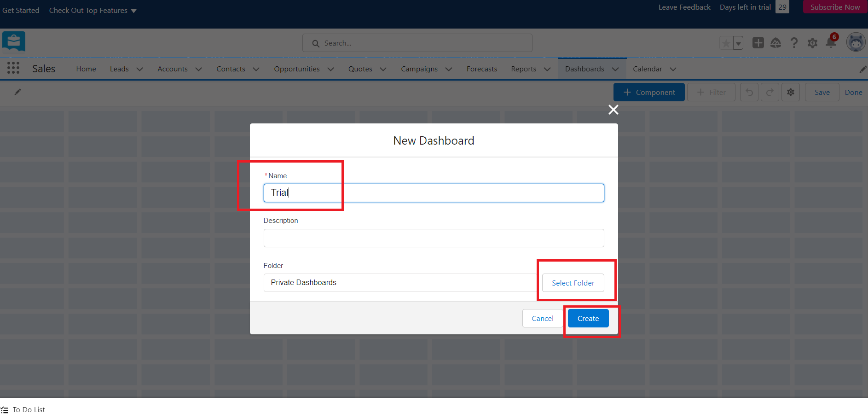Open the favorites list dropdown arrow
The height and width of the screenshot is (420, 868).
[x=739, y=43]
